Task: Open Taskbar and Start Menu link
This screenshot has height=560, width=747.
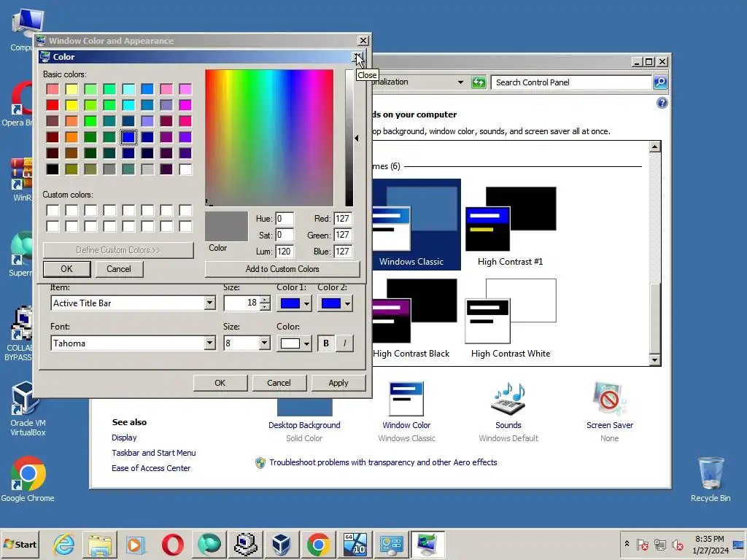Action: [x=153, y=453]
